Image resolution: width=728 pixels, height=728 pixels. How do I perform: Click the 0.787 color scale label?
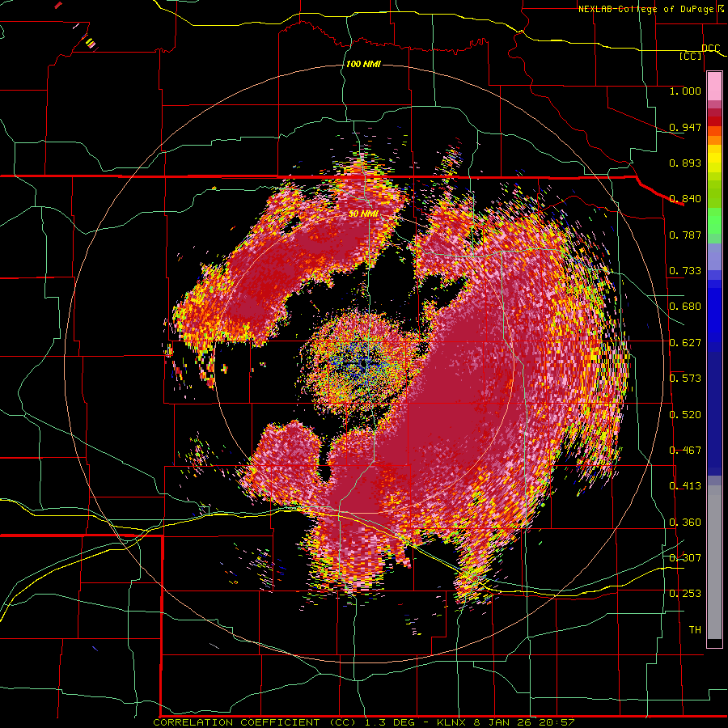685,235
